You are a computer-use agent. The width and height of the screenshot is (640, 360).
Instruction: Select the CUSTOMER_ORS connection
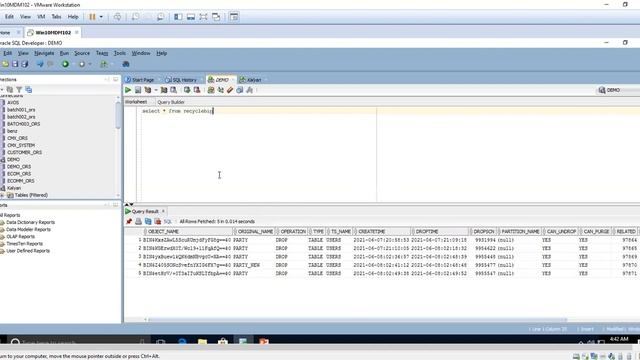click(24, 153)
